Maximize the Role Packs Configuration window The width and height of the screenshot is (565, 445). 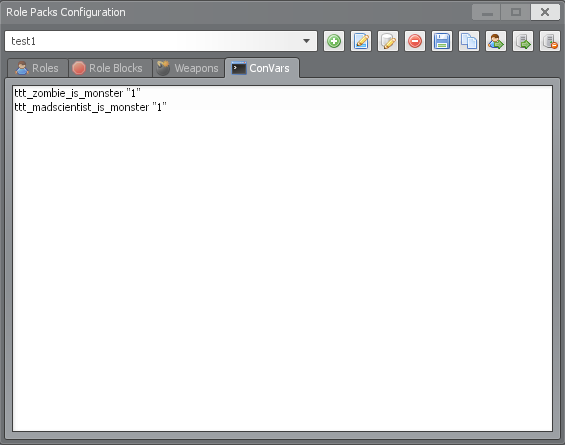(x=516, y=12)
